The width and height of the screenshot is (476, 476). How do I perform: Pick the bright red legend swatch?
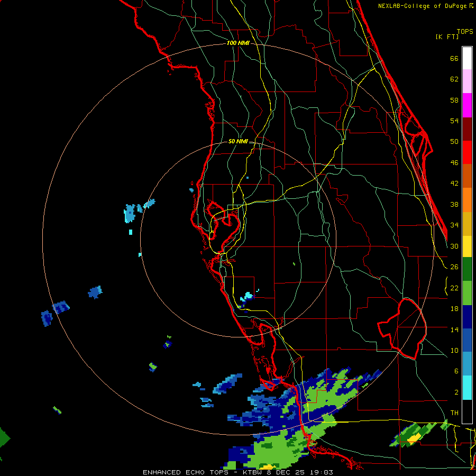pos(467,153)
